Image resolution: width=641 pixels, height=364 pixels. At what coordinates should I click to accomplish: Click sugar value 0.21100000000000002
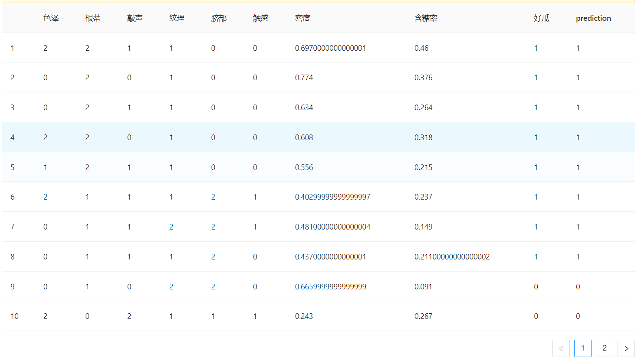click(452, 257)
